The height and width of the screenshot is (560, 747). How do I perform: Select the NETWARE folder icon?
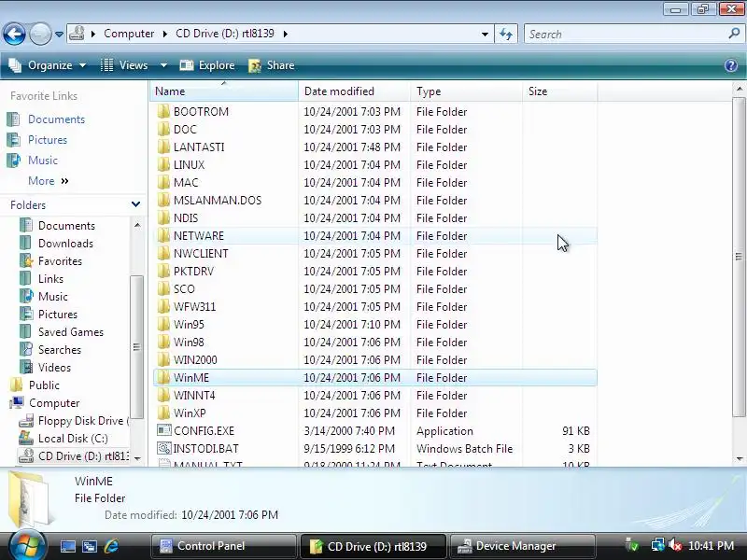(163, 236)
